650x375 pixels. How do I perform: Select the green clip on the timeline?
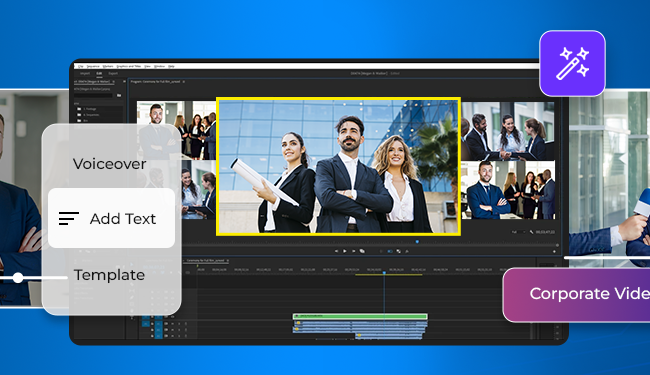360,316
